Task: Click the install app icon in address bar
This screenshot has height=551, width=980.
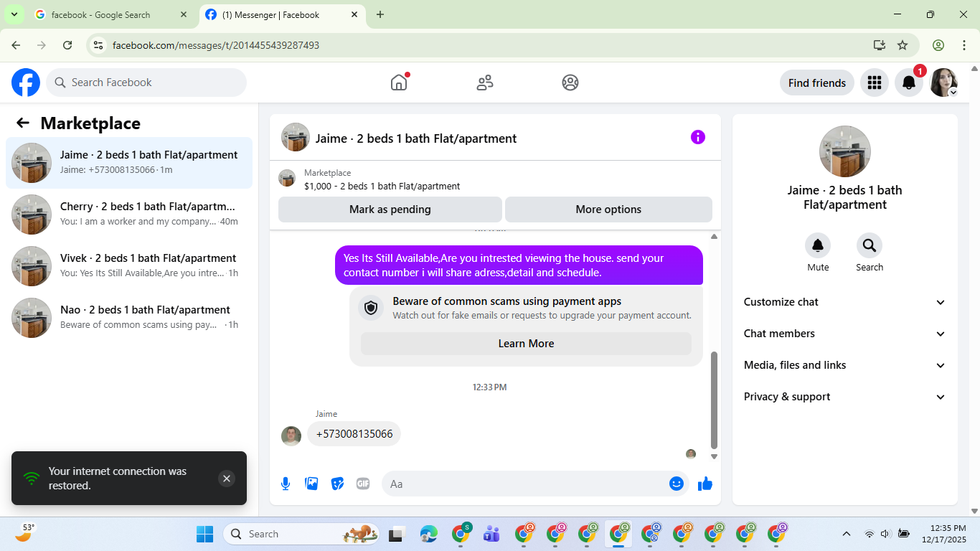Action: point(880,45)
